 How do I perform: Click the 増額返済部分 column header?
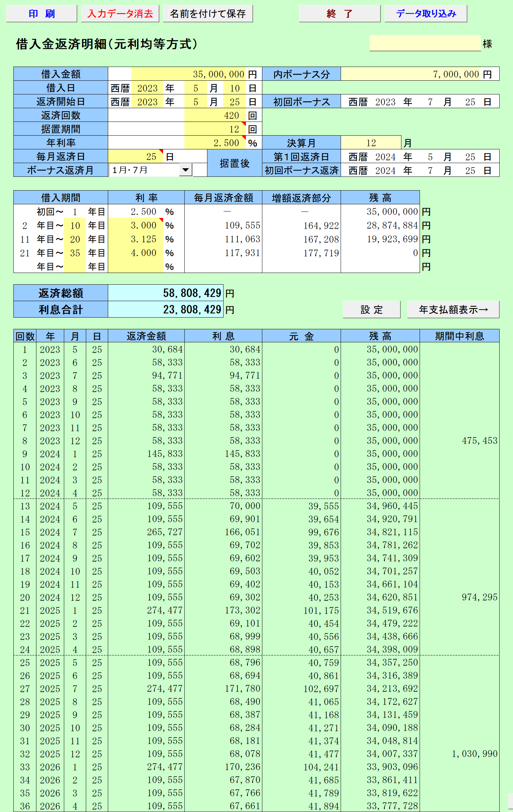tap(301, 198)
